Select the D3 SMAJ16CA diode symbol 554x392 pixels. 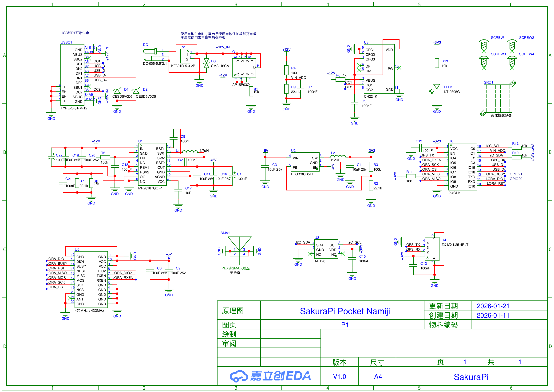coord(206,63)
